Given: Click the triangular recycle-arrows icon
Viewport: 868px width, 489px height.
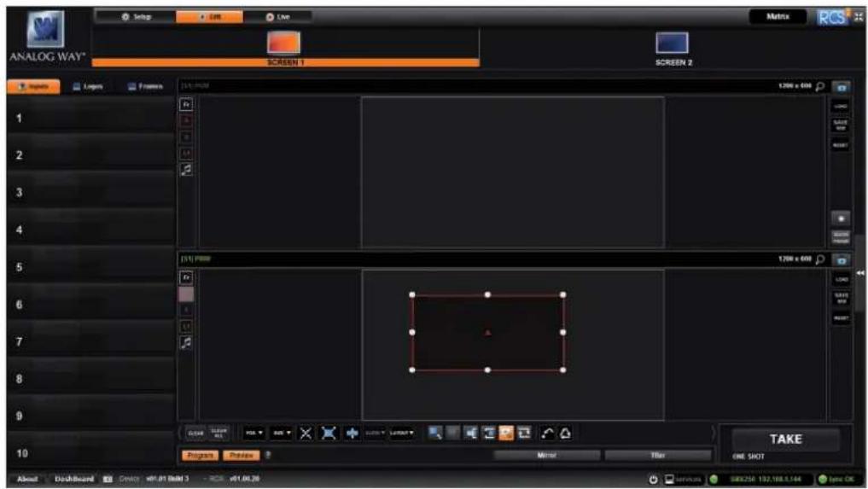Looking at the screenshot, I should click(565, 433).
